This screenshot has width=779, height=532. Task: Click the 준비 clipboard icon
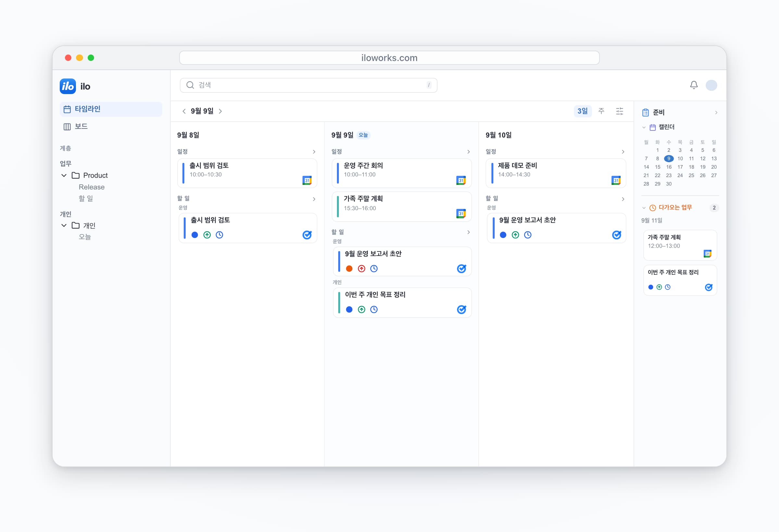point(646,113)
